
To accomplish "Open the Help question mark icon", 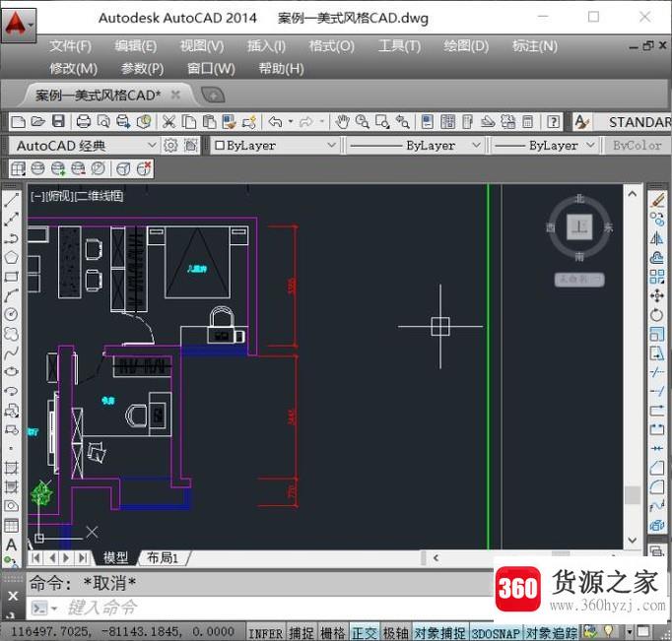I will coord(554,122).
